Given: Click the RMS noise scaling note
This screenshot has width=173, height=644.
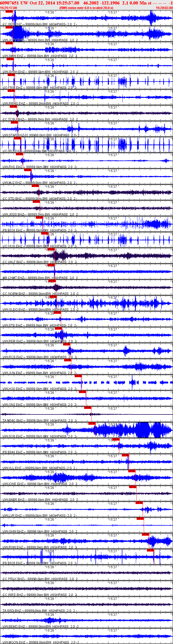Looking at the screenshot, I should [x=86, y=8].
